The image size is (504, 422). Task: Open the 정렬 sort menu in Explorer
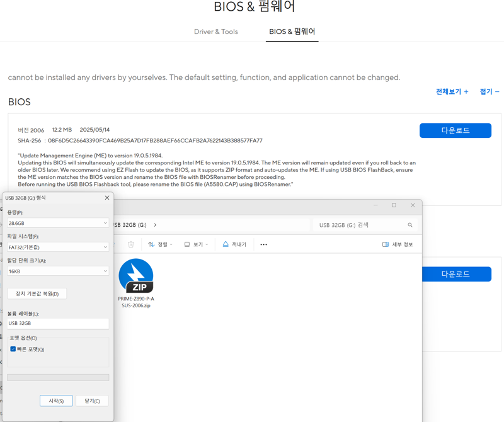coord(160,244)
